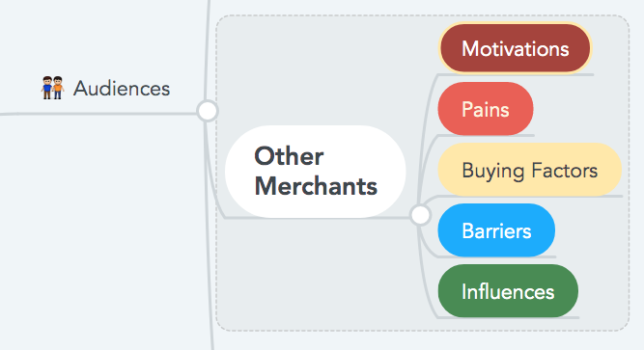This screenshot has height=350, width=644.
Task: Collapse the Other Merchants subtopics circle handle
Action: point(420,215)
